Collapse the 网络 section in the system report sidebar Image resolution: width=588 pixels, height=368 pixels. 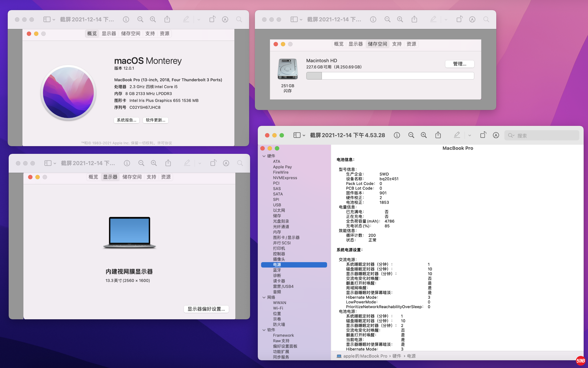264,297
